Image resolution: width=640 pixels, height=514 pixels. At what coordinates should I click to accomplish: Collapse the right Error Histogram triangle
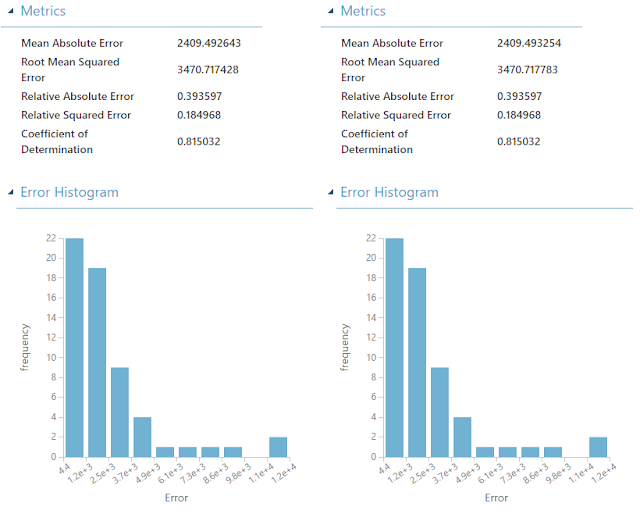[331, 192]
